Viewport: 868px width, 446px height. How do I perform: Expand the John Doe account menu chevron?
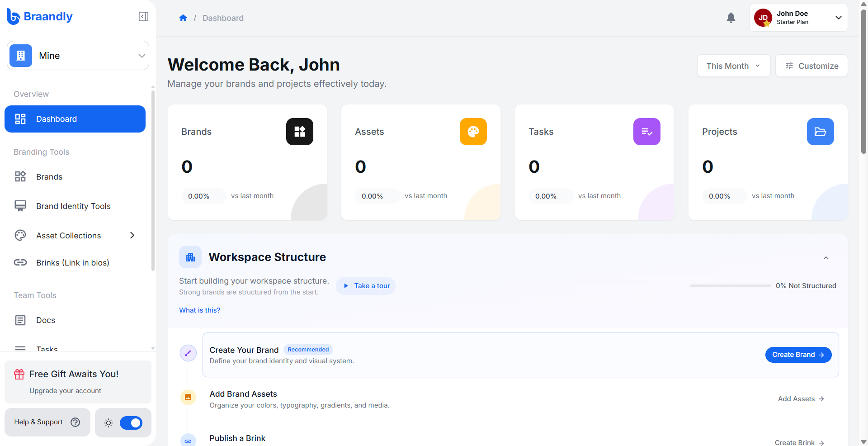(x=839, y=18)
